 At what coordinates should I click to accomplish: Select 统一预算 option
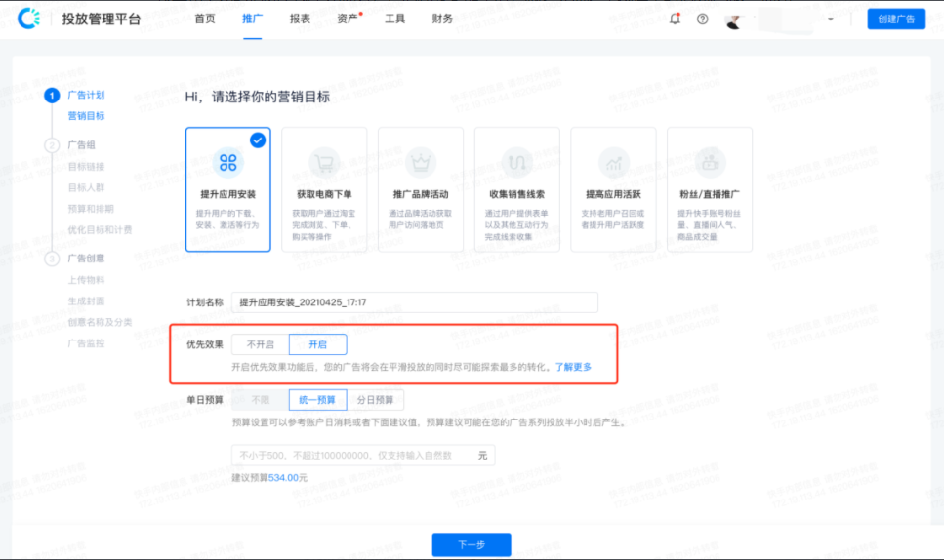click(x=318, y=399)
